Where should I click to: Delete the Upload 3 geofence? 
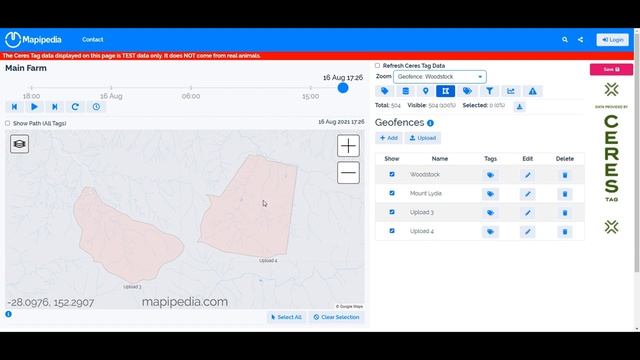coord(565,213)
